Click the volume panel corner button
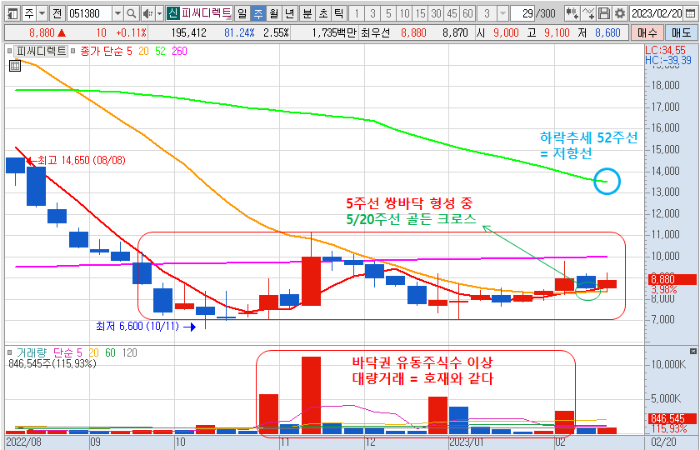 pyautogui.click(x=693, y=351)
